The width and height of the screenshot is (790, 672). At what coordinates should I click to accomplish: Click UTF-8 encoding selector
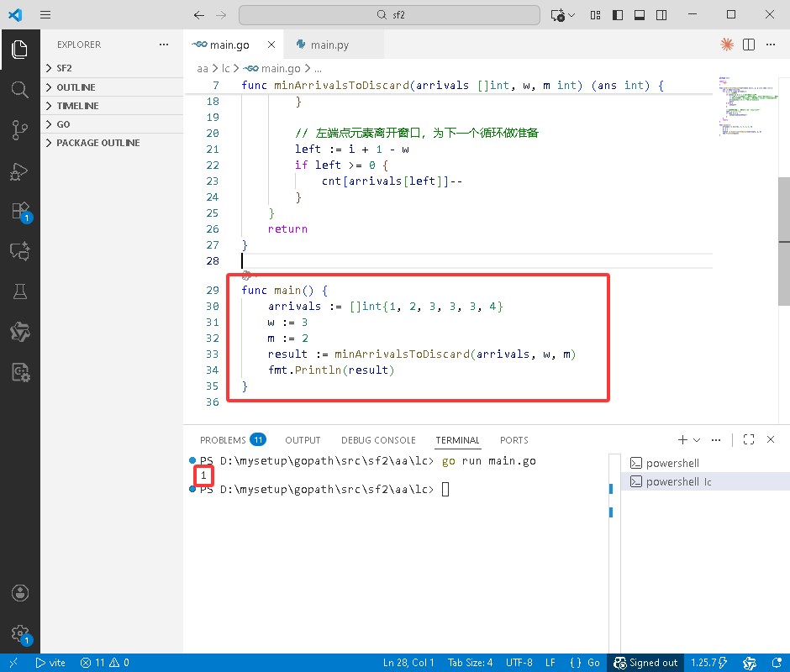point(519,663)
